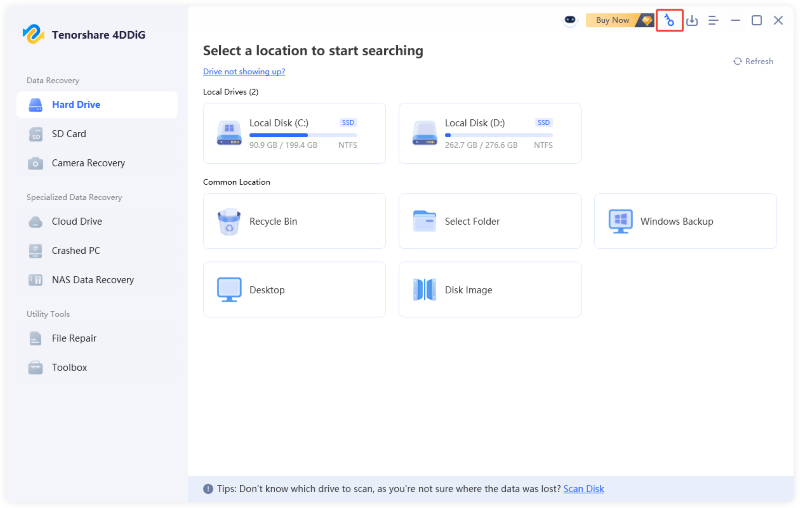Switch to SD Card recovery
The width and height of the screenshot is (800, 508).
pos(97,134)
